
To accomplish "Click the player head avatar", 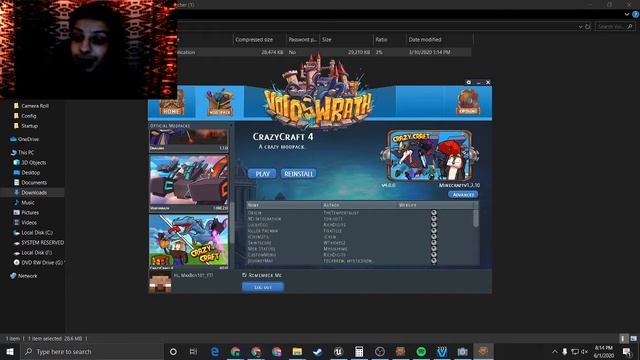I will (x=160, y=282).
